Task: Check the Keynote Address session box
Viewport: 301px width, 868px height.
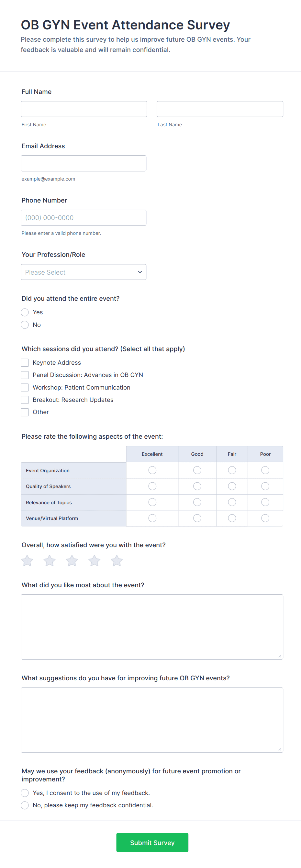Action: pos(25,362)
